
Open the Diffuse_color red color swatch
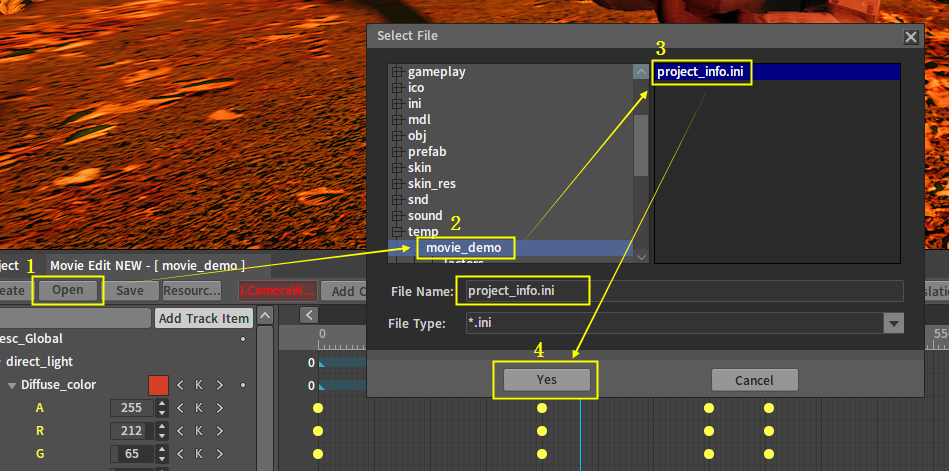[x=158, y=385]
